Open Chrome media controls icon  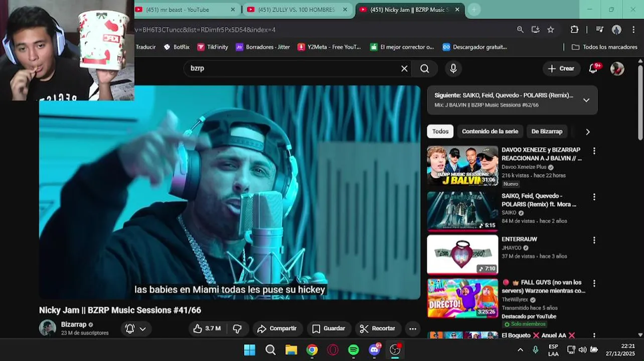(600, 30)
